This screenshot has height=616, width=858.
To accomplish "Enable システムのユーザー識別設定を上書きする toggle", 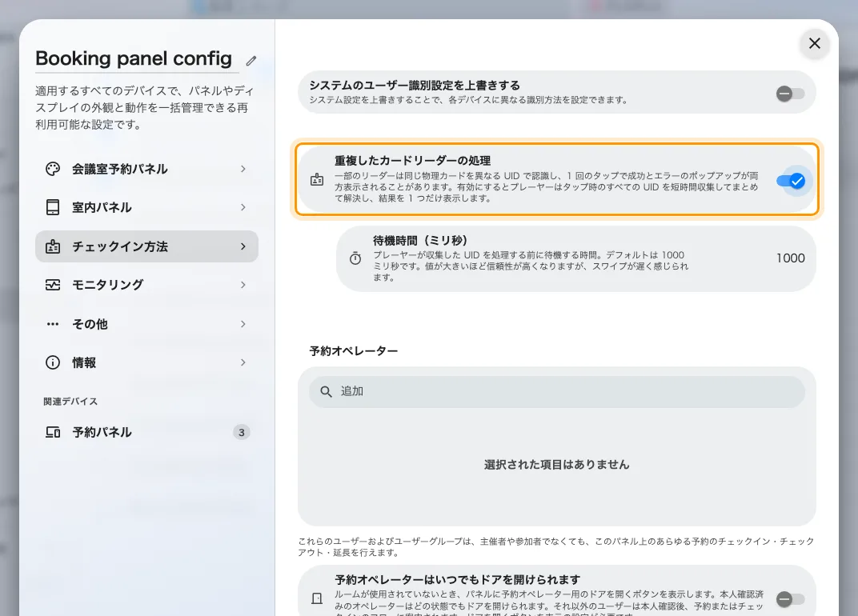I will click(x=790, y=94).
